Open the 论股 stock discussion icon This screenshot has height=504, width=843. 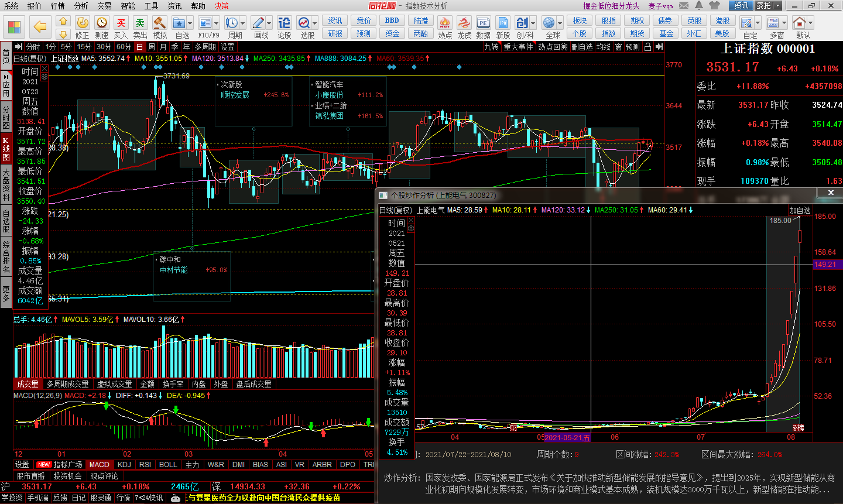[284, 23]
